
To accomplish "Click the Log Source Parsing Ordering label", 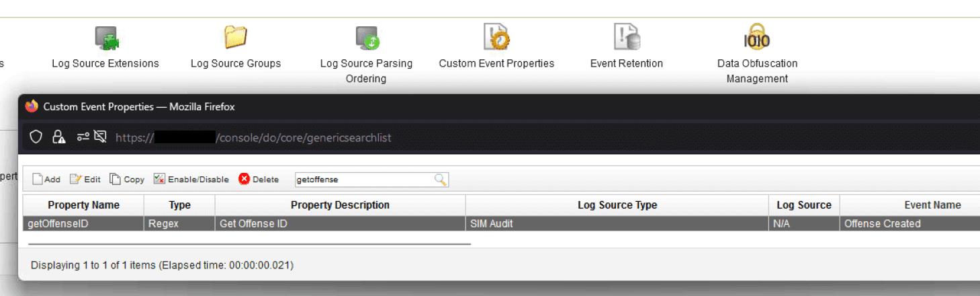I will [366, 71].
